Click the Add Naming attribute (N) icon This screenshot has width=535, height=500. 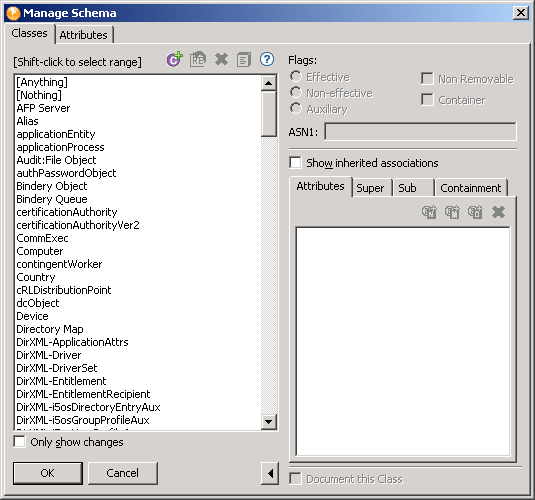click(429, 212)
